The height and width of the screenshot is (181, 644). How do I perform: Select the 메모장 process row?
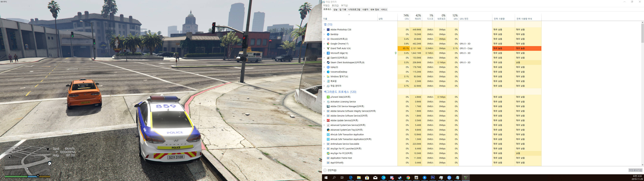[432, 81]
